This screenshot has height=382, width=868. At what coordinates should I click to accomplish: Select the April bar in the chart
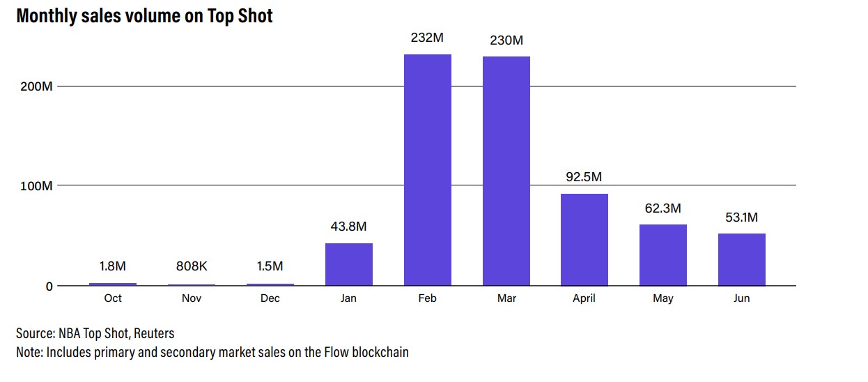click(584, 239)
